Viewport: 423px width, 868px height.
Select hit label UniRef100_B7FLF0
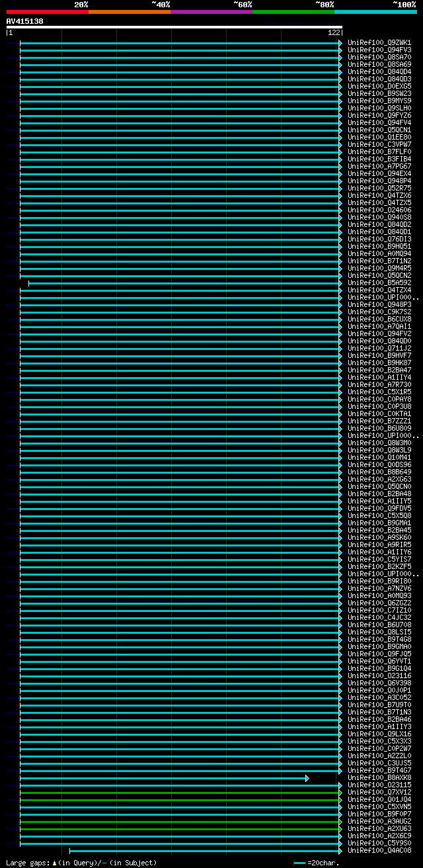[379, 152]
